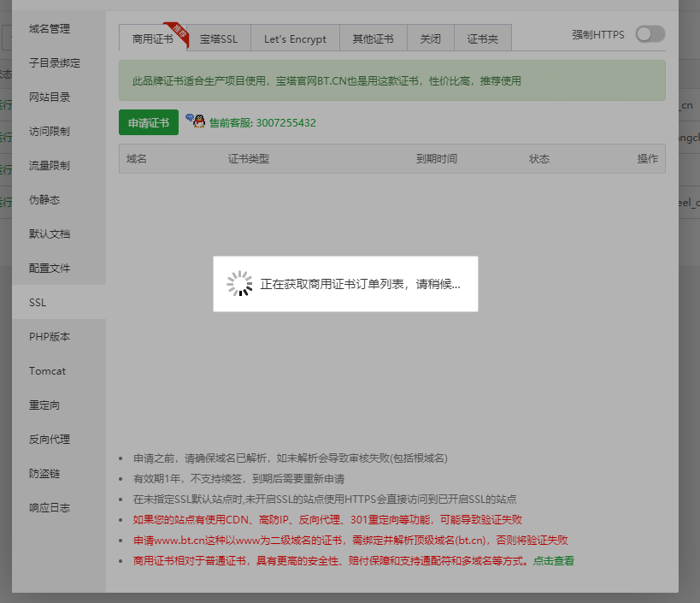Click the note 申请之前，请确保域名已解析
Image resolution: width=700 pixels, height=603 pixels.
[291, 458]
